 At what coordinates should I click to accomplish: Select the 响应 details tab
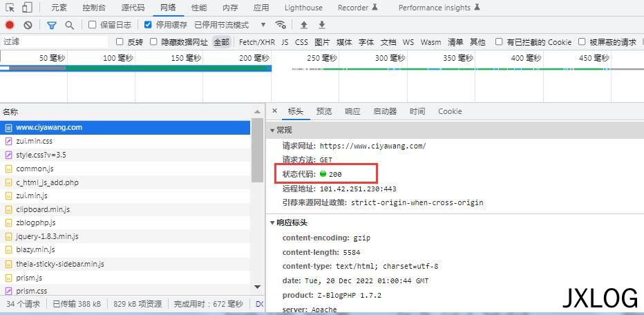coord(352,111)
